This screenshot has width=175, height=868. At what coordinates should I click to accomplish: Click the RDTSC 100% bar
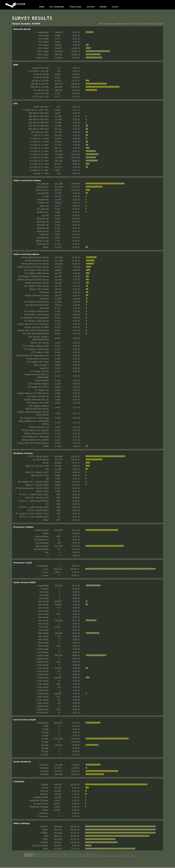click(x=120, y=826)
